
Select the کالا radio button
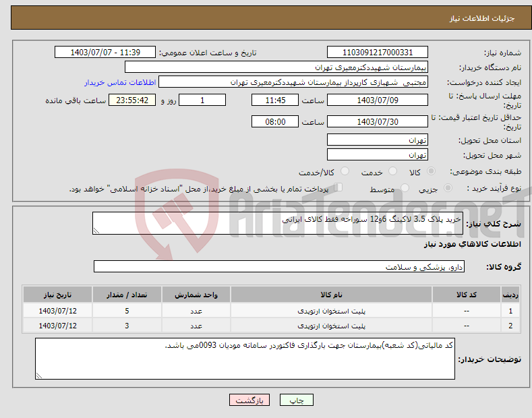(x=431, y=171)
